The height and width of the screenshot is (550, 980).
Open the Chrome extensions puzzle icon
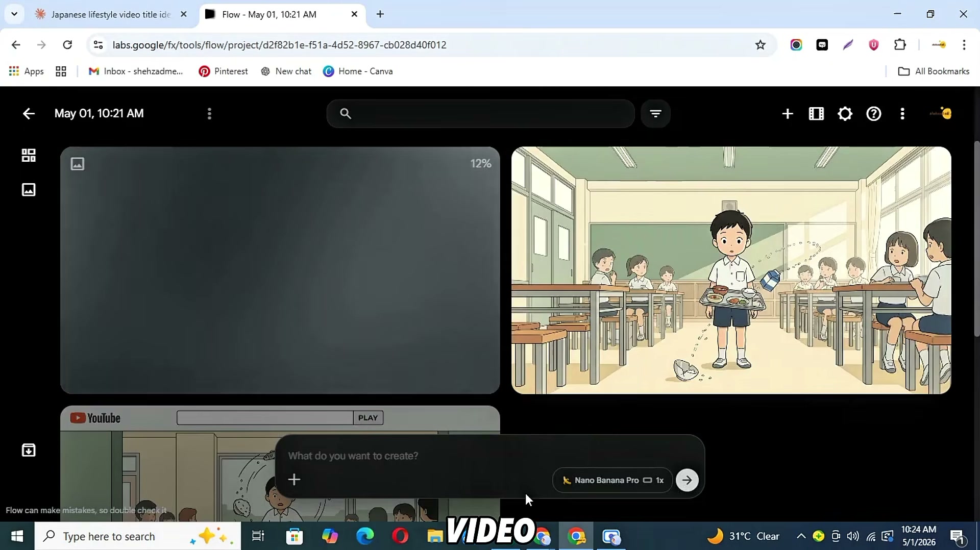900,45
